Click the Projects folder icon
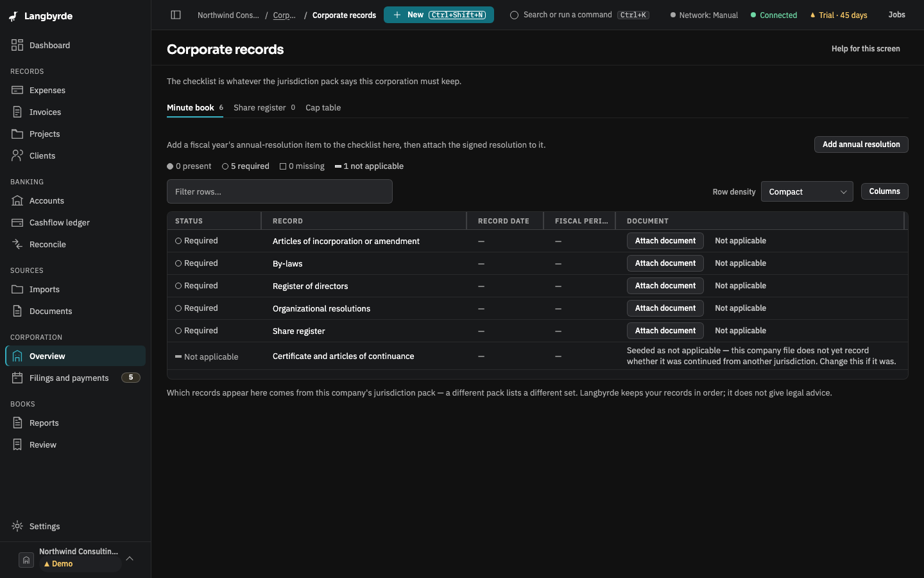The width and height of the screenshot is (924, 578). (x=17, y=134)
